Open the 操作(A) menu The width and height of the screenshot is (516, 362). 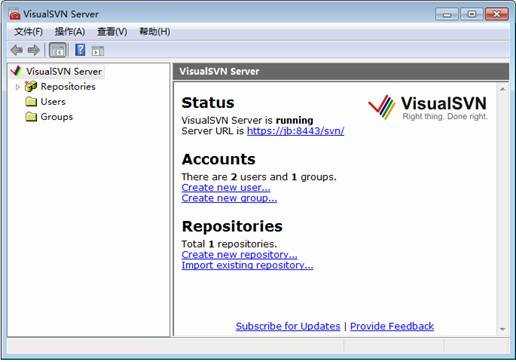70,32
